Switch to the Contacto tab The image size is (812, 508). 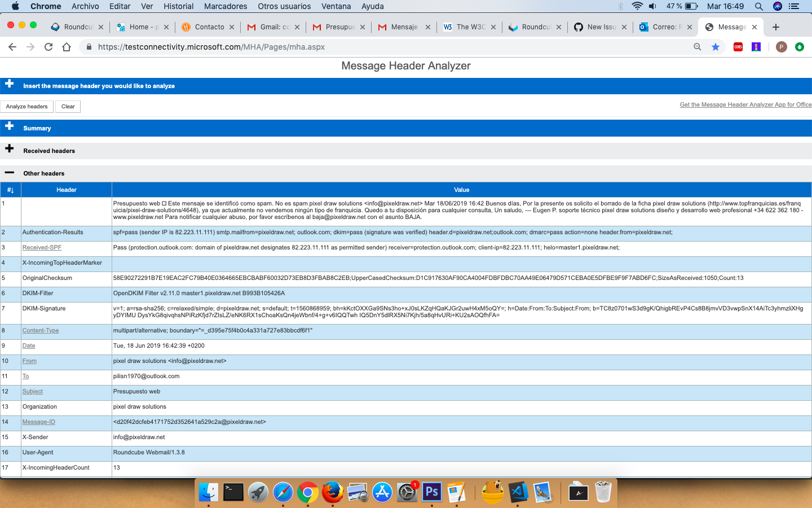pyautogui.click(x=207, y=27)
